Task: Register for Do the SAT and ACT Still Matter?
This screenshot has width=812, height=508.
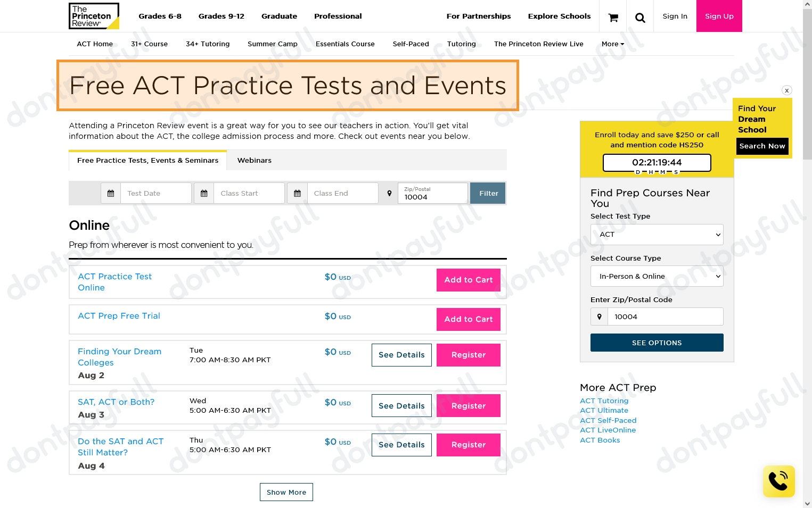Action: point(469,445)
